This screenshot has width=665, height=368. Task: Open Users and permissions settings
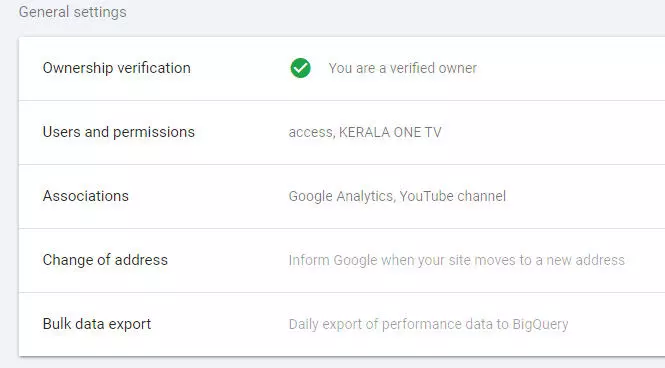(x=342, y=133)
